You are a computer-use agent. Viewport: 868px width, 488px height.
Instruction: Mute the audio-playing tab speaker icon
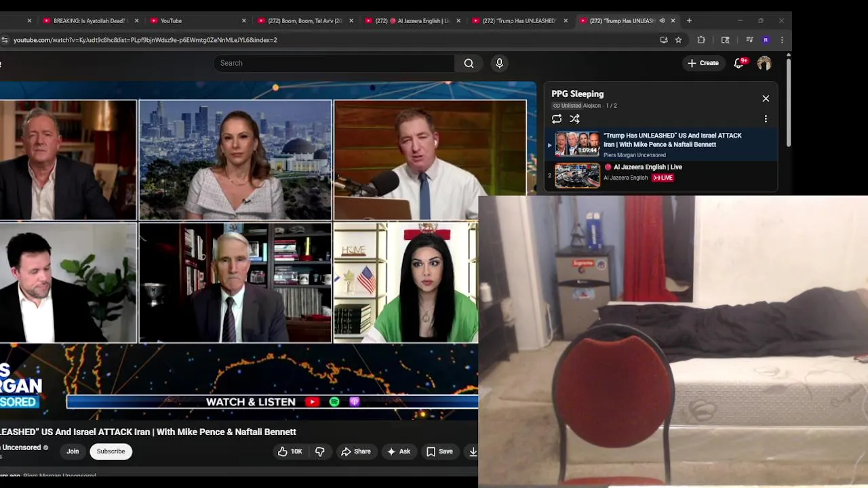pos(662,20)
